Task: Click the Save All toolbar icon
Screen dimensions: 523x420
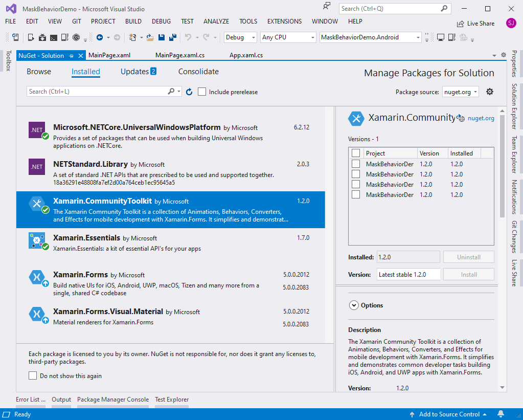Action: (173, 37)
